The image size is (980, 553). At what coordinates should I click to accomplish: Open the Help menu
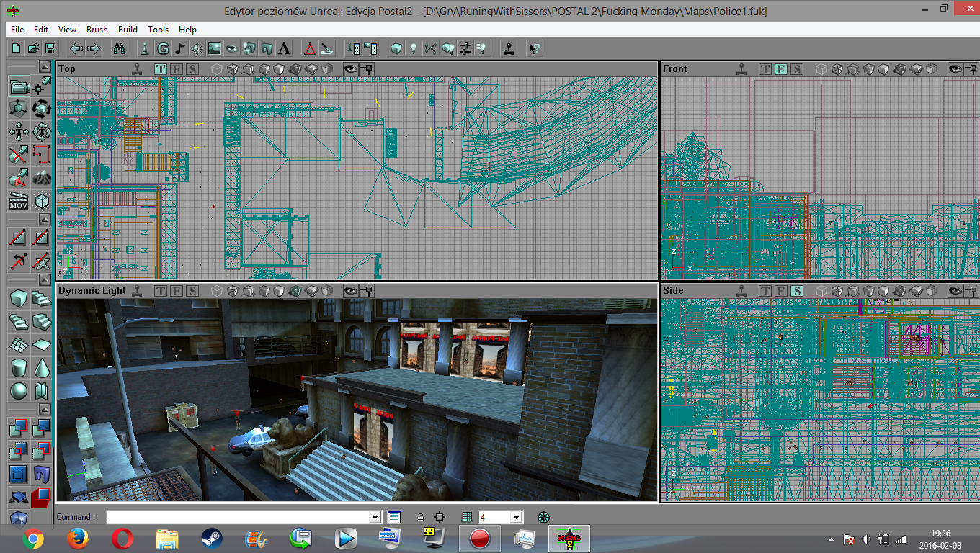tap(187, 30)
